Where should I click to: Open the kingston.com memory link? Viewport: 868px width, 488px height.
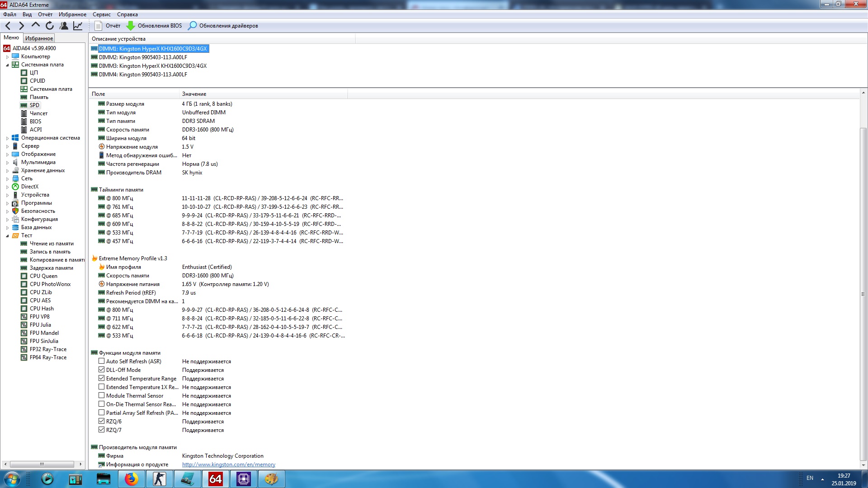pyautogui.click(x=228, y=465)
